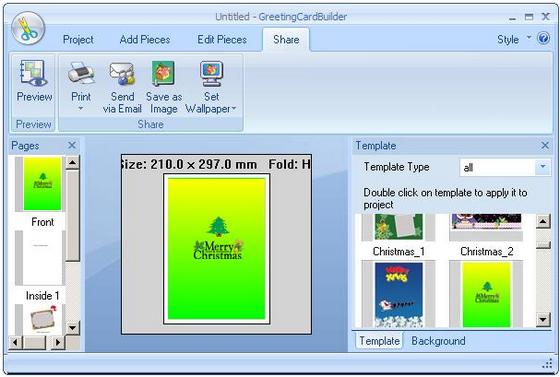
Task: Switch to the Project tab
Action: pos(78,39)
